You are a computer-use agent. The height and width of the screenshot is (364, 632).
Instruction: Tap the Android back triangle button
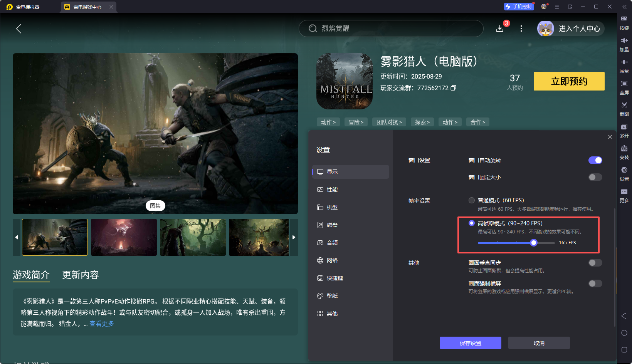[624, 316]
